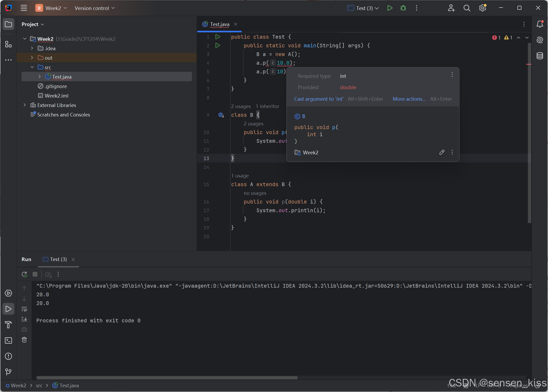Stop the running process
This screenshot has width=548, height=392.
pos(35,274)
